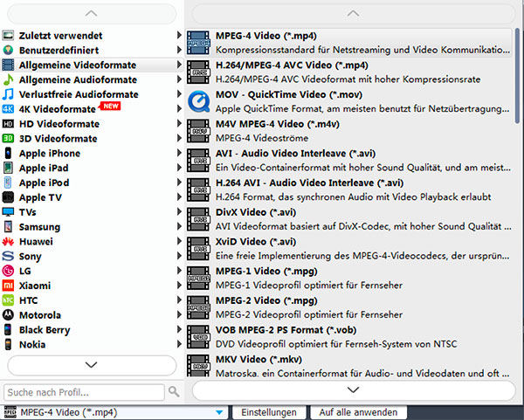Click the Auf alle anwenden button

coord(358,412)
